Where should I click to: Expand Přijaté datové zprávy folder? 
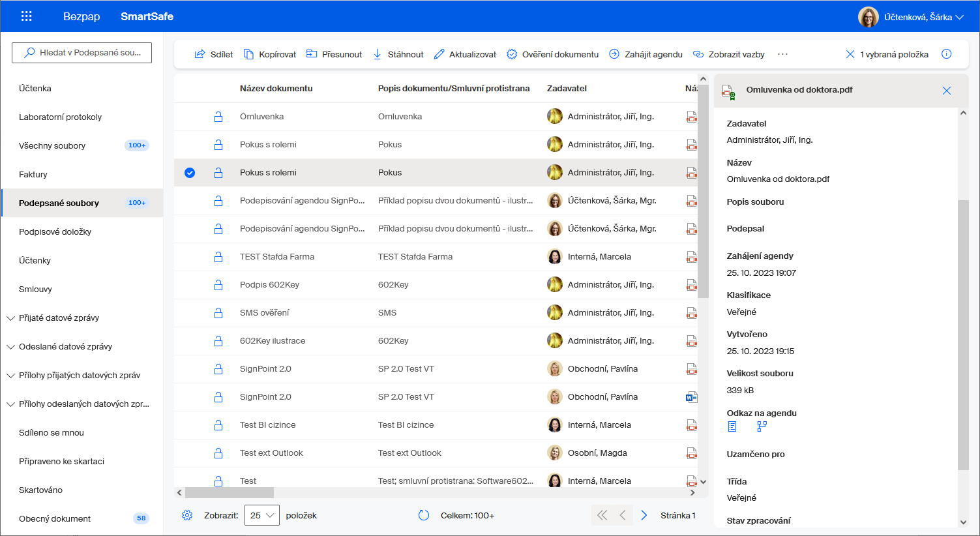pos(10,318)
